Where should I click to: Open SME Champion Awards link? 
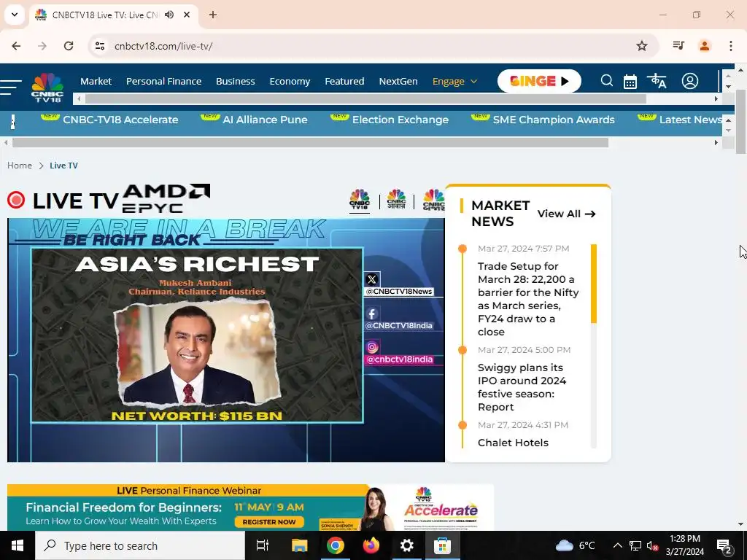pyautogui.click(x=554, y=120)
